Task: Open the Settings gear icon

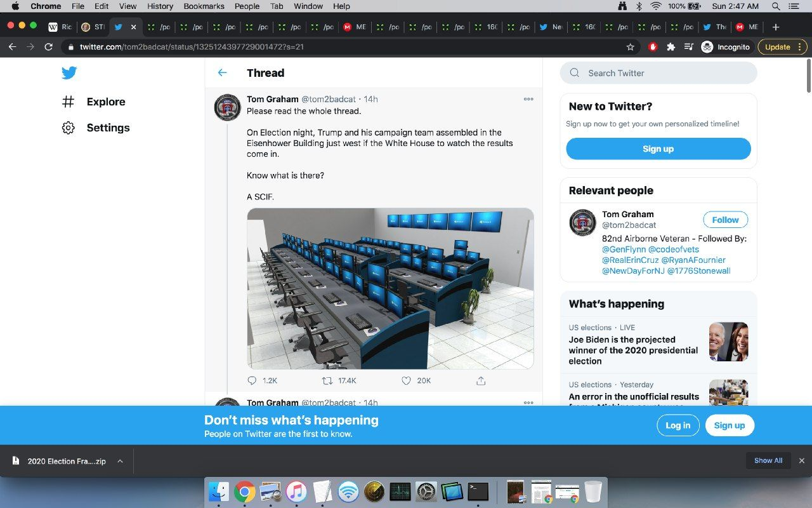Action: tap(69, 128)
